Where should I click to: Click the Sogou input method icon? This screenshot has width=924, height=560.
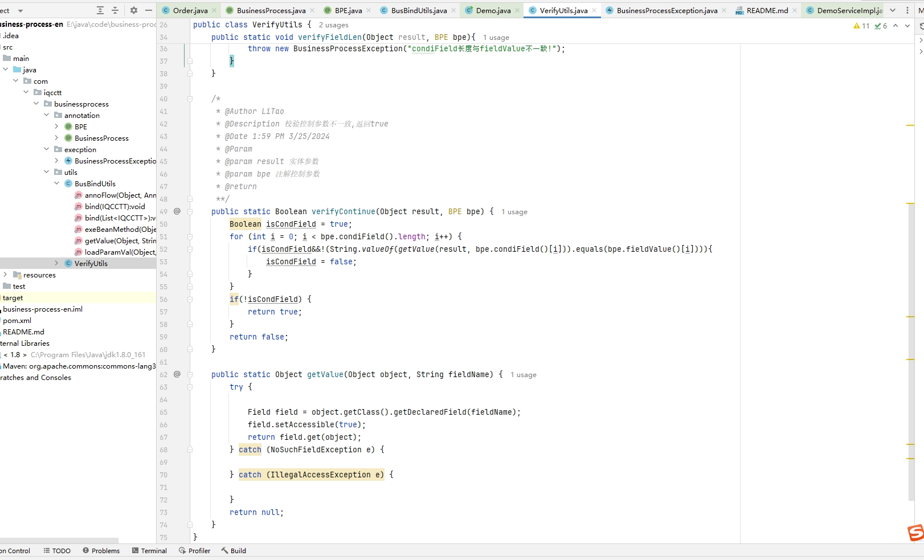[x=916, y=533]
